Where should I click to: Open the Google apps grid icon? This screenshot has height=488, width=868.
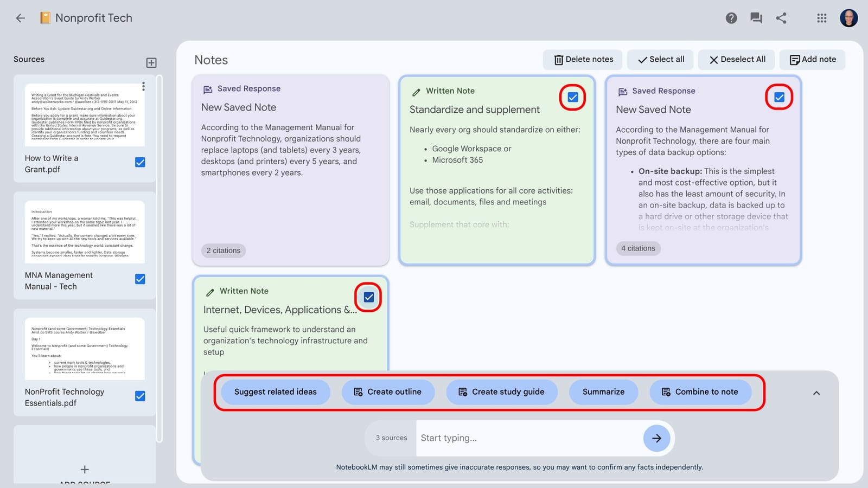[821, 17]
